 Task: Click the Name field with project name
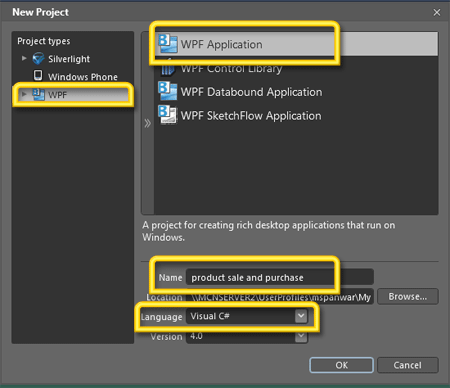click(280, 277)
